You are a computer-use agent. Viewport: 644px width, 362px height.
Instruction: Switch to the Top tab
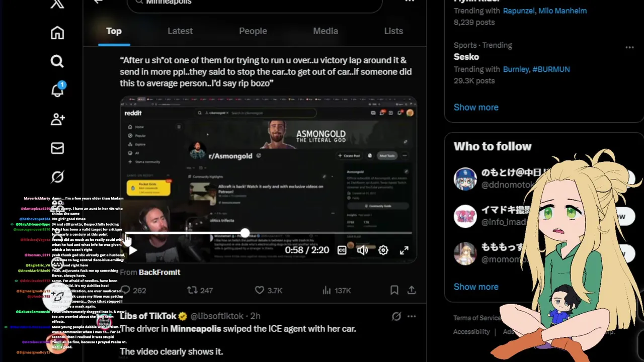(x=114, y=31)
